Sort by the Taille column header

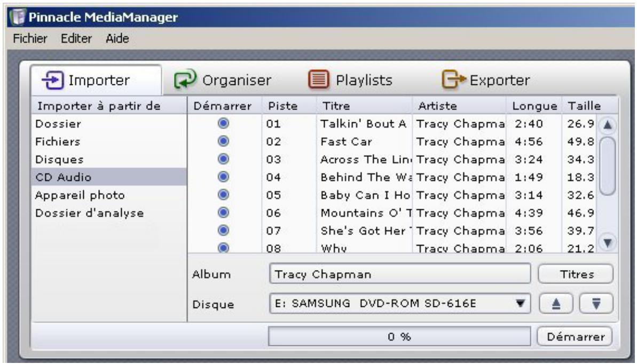pos(590,106)
